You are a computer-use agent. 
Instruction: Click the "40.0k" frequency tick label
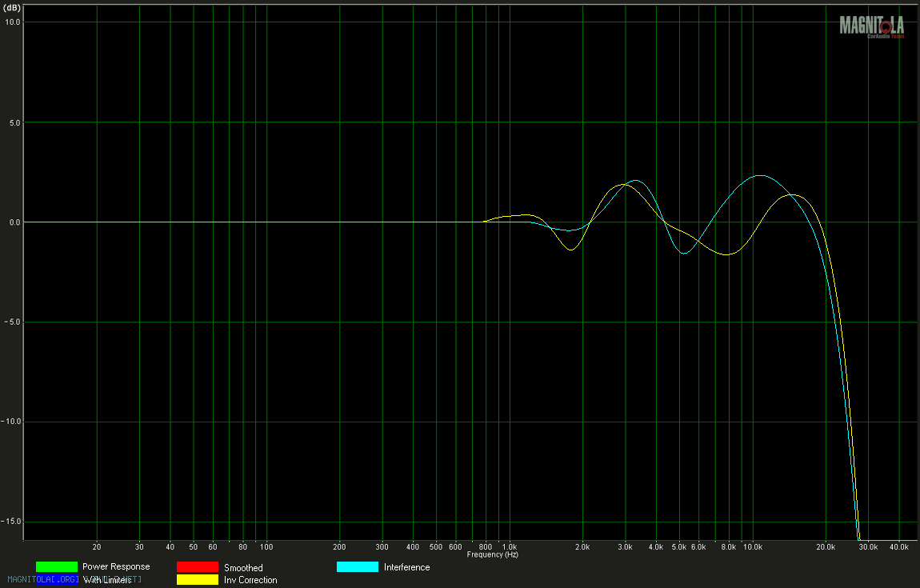coord(899,547)
